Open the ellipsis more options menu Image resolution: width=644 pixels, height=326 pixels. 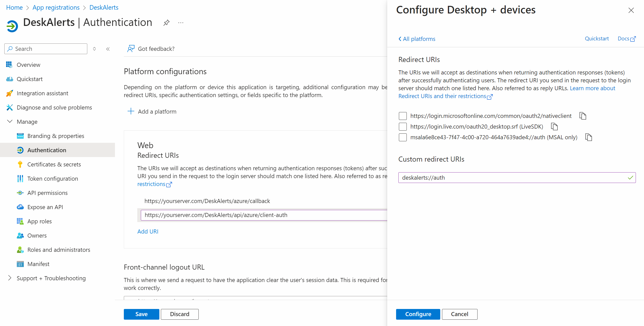(x=181, y=23)
